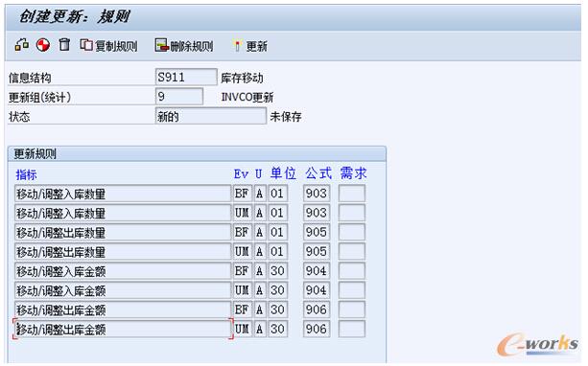Click the empty 需求 box in first row
This screenshot has height=366, width=588.
point(352,194)
